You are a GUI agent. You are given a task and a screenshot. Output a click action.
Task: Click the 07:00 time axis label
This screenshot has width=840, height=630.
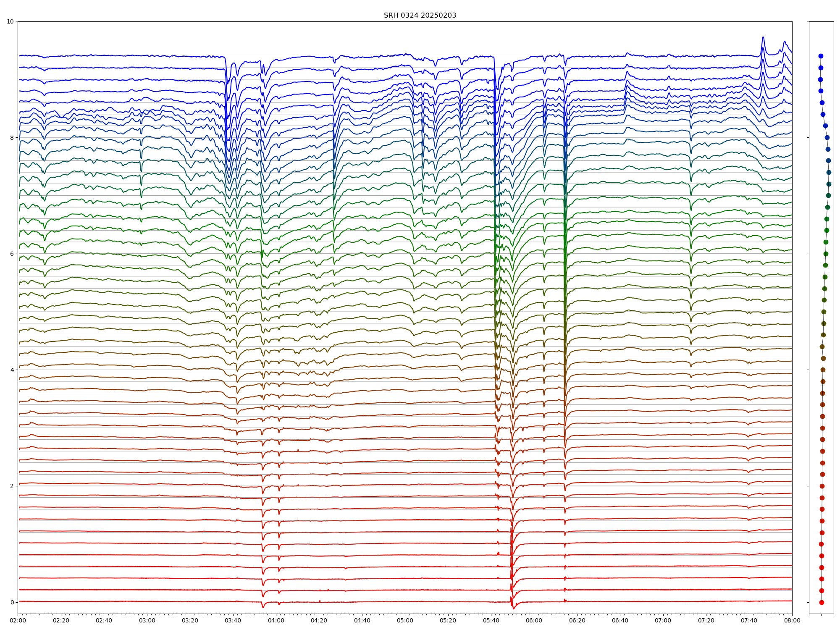pyautogui.click(x=663, y=620)
